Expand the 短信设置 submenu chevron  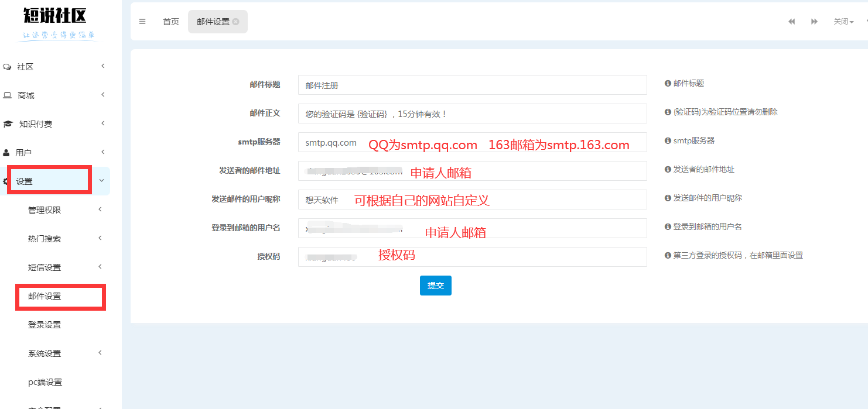click(100, 267)
